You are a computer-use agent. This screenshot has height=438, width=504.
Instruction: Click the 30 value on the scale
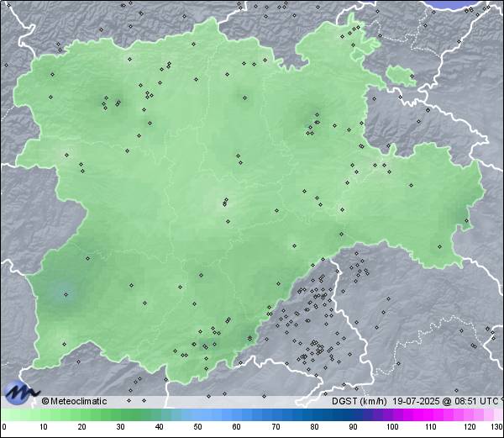click(120, 427)
